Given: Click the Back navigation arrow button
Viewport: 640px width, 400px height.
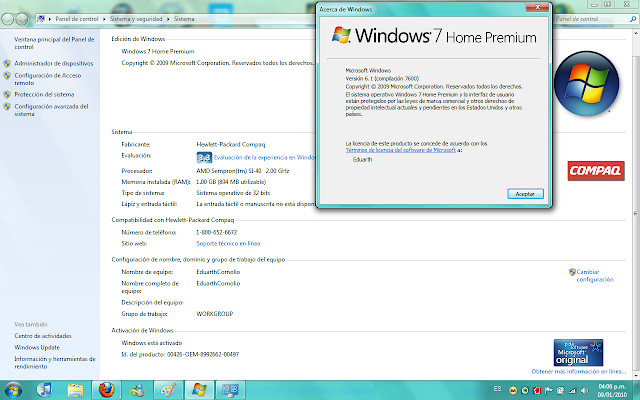Looking at the screenshot, I should [8, 19].
